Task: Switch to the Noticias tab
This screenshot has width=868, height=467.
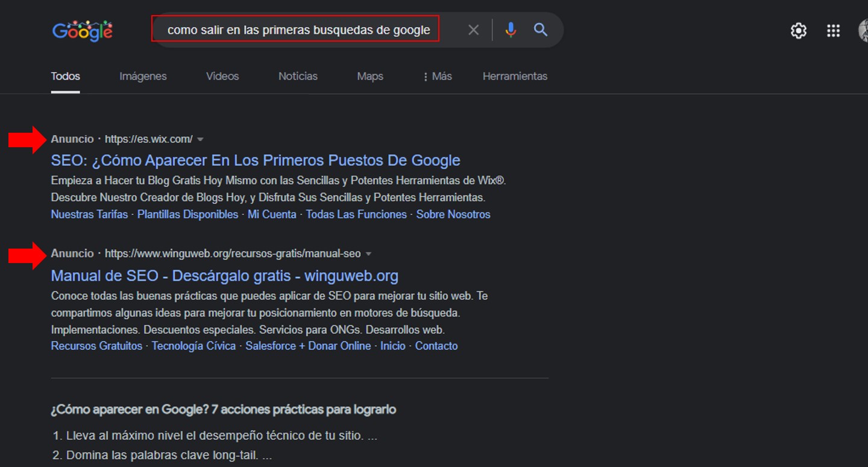Action: point(298,76)
